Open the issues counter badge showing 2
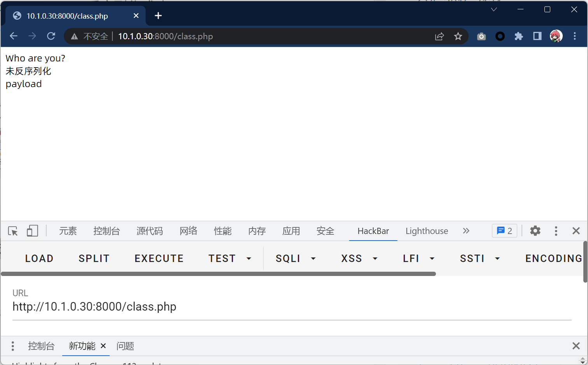Screen dimensions: 588x365 (x=504, y=231)
